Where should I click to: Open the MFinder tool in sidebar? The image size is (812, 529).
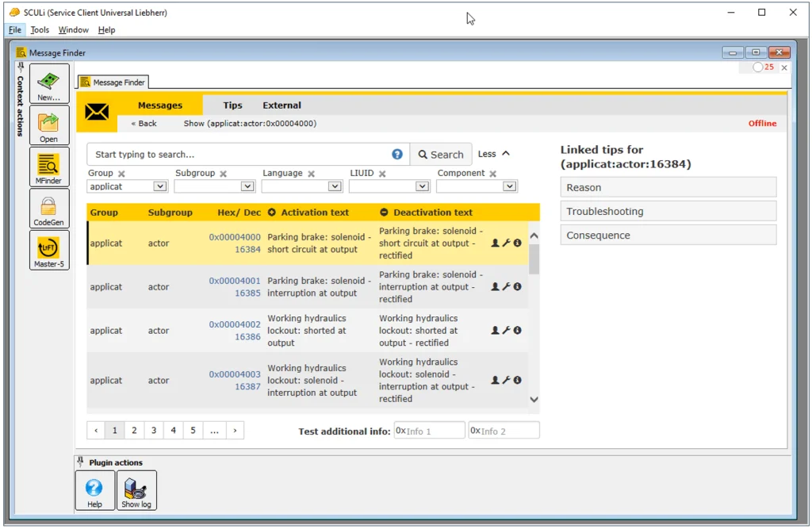pos(49,166)
